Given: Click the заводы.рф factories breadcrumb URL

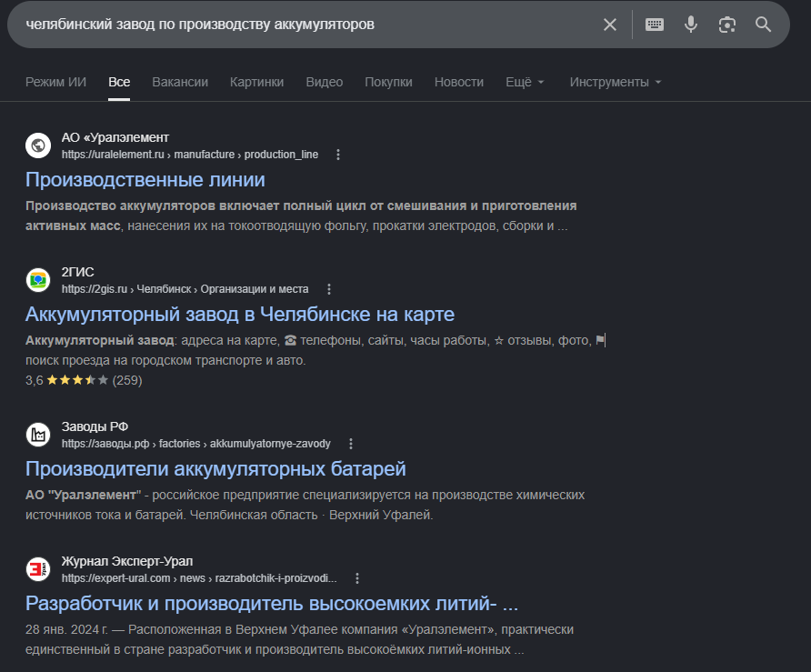Looking at the screenshot, I should (196, 444).
